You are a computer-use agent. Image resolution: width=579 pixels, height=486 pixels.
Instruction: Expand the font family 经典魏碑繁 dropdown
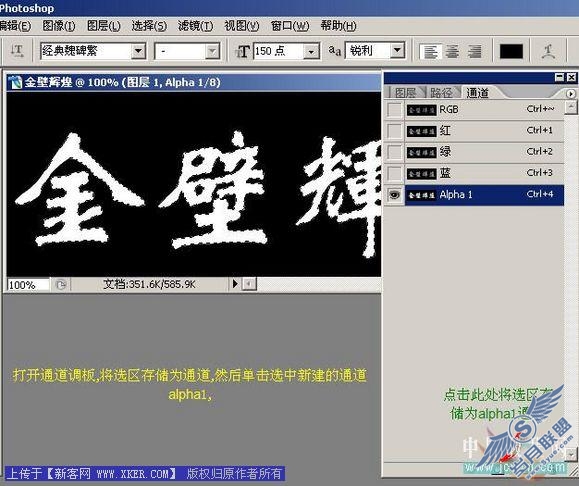point(138,51)
